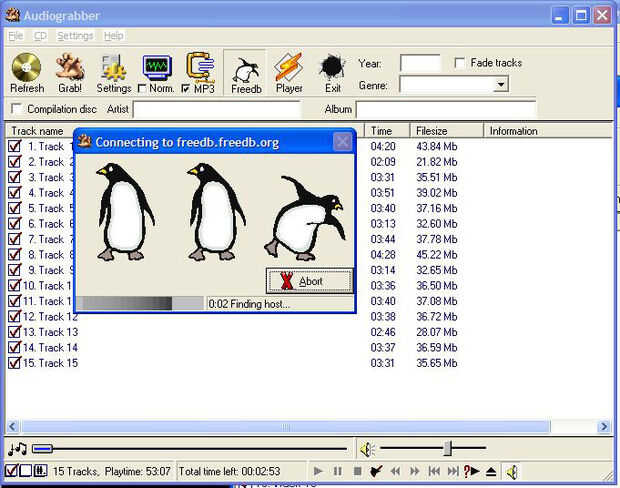Click the horizontal scrollbar thumb
Image resolution: width=620 pixels, height=488 pixels.
285,427
